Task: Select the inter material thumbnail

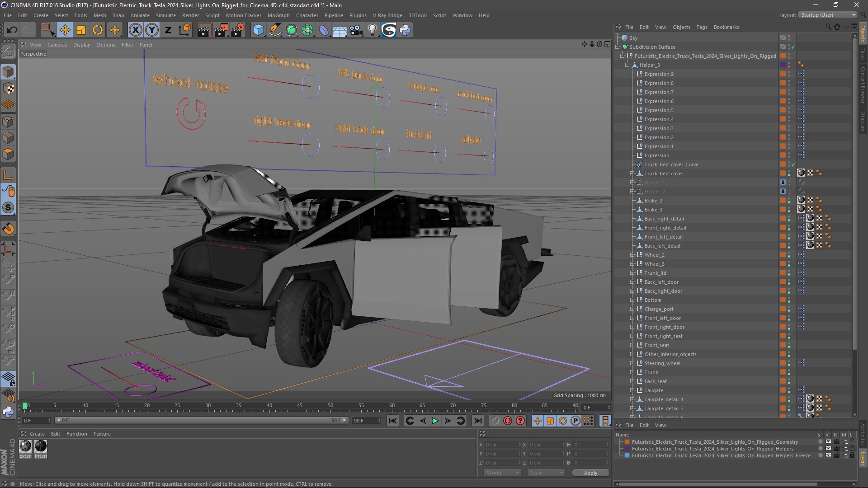Action: click(41, 446)
